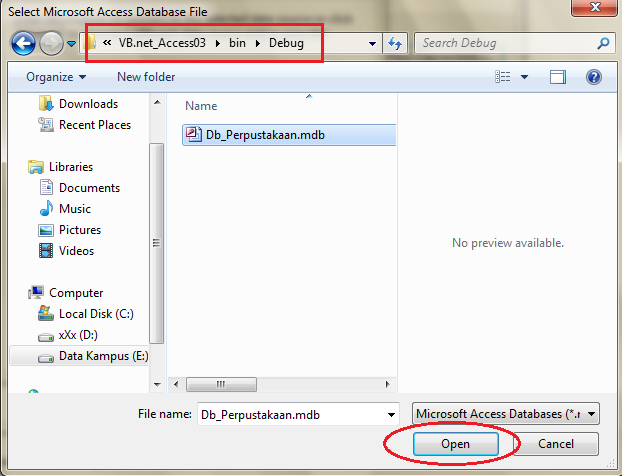
Task: Select Debug in the address path
Action: point(286,43)
